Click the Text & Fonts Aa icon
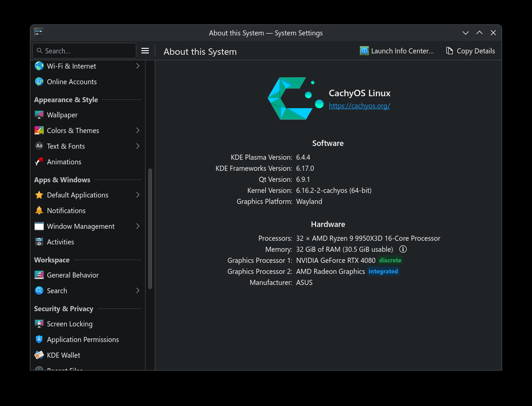Viewport: 532px width, 406px height. point(39,146)
